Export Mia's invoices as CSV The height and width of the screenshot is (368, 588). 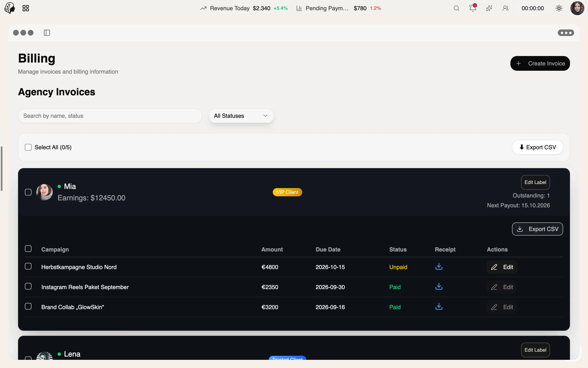coord(537,229)
